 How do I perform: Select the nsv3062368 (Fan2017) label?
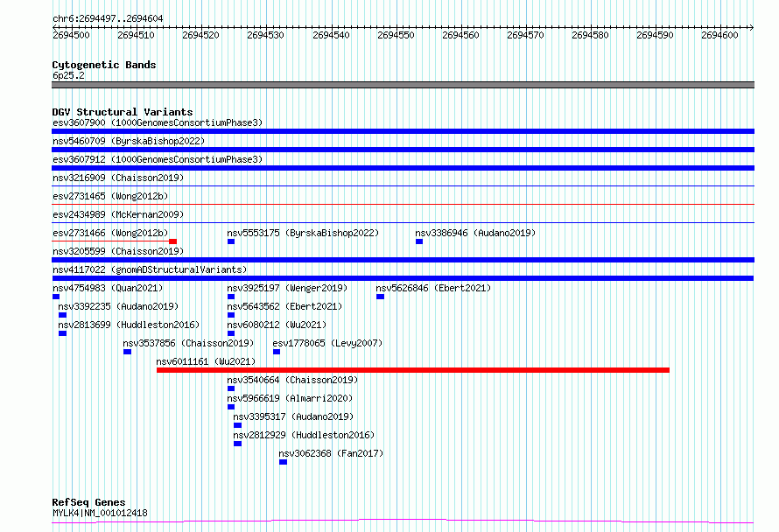point(331,453)
